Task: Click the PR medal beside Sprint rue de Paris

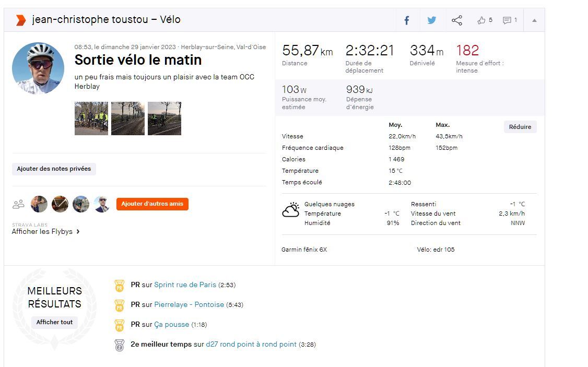Action: pyautogui.click(x=119, y=286)
